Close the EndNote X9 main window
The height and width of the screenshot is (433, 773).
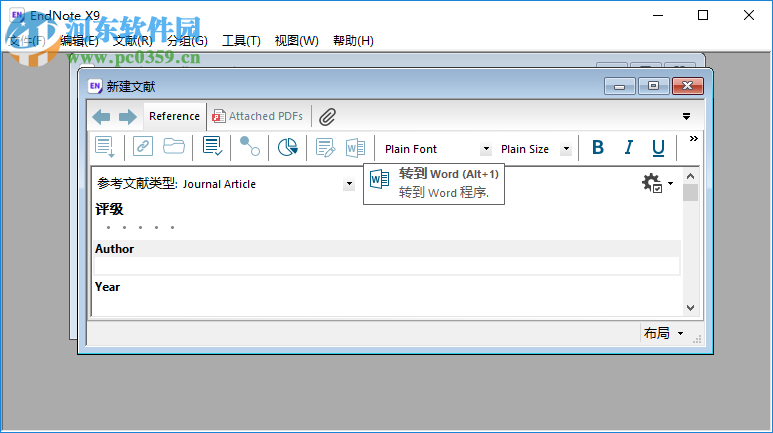[x=749, y=15]
